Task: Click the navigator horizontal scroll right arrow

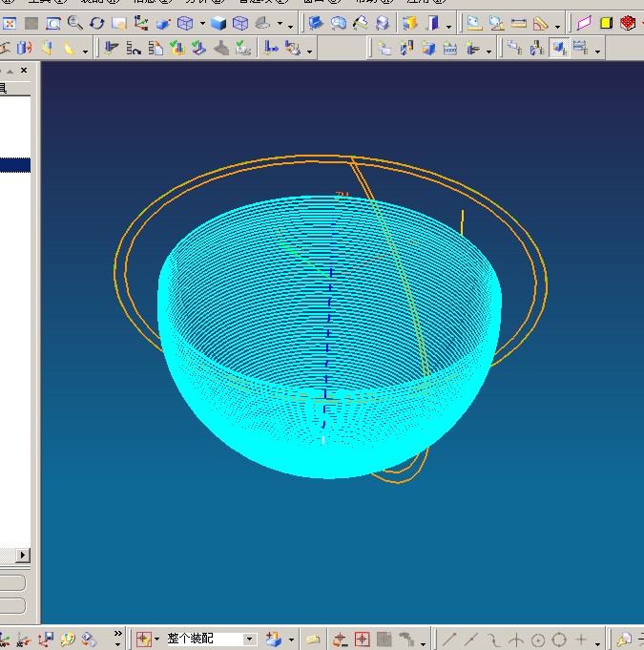Action: pyautogui.click(x=23, y=555)
